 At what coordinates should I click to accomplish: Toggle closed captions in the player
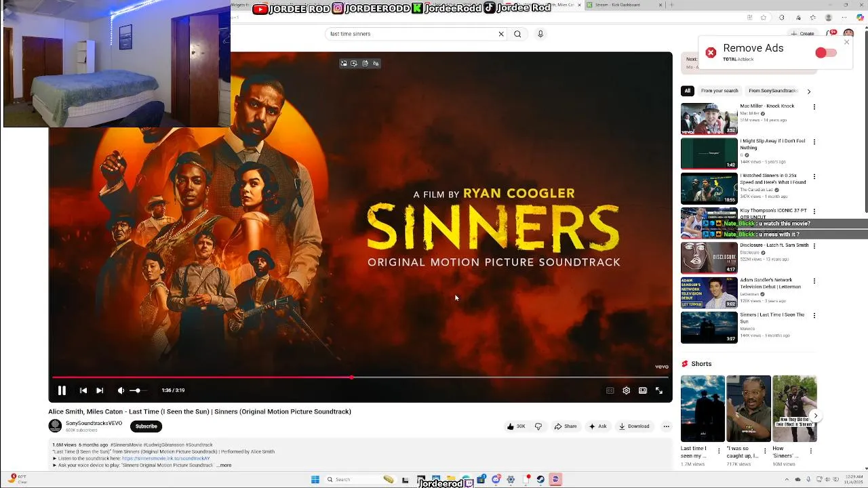point(610,390)
